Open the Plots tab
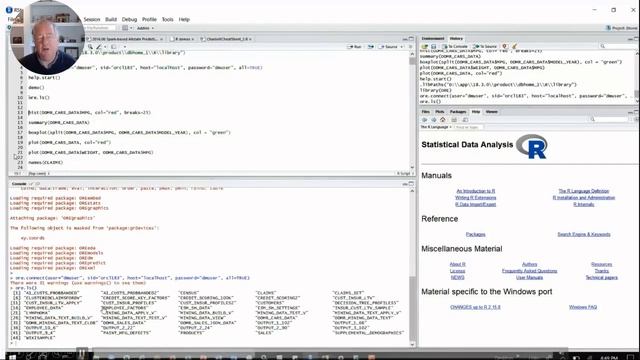This screenshot has width=640, height=360. tap(440, 111)
